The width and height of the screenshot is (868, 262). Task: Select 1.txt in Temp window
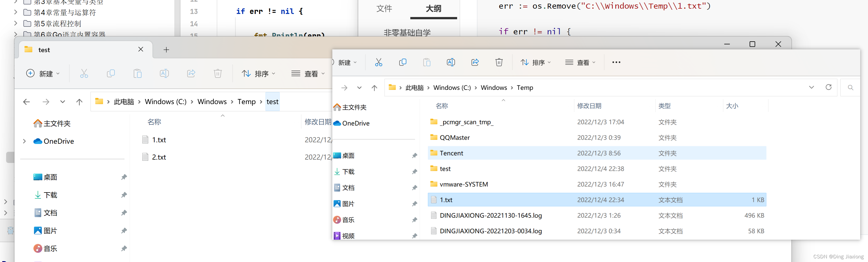pos(597,199)
